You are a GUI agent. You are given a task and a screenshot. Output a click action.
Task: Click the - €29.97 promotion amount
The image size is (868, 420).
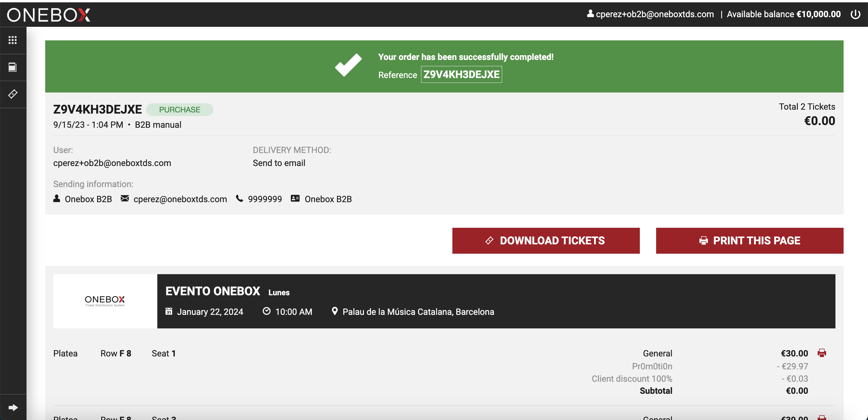point(792,366)
